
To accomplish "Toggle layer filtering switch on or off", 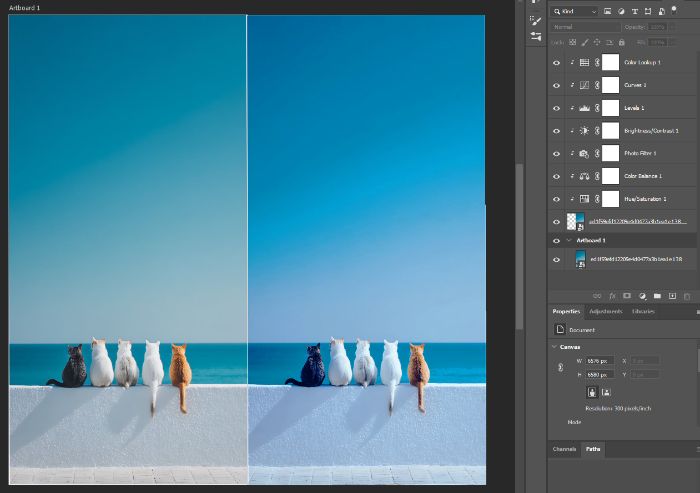I will (x=674, y=10).
